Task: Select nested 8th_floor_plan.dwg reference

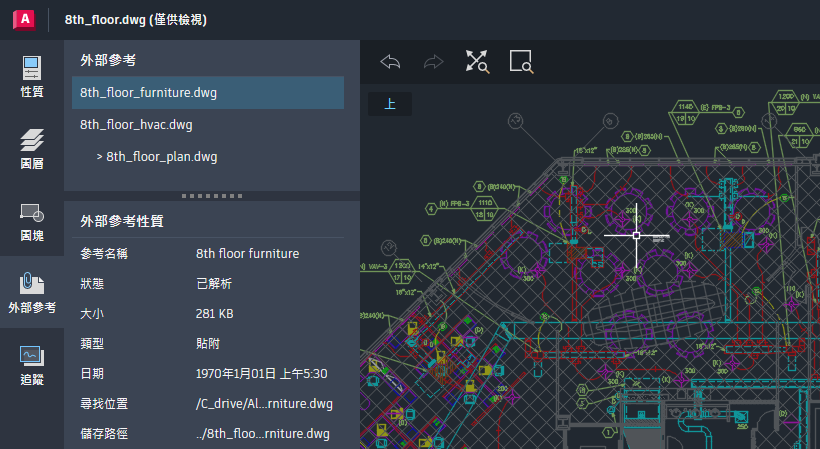Action: (162, 157)
